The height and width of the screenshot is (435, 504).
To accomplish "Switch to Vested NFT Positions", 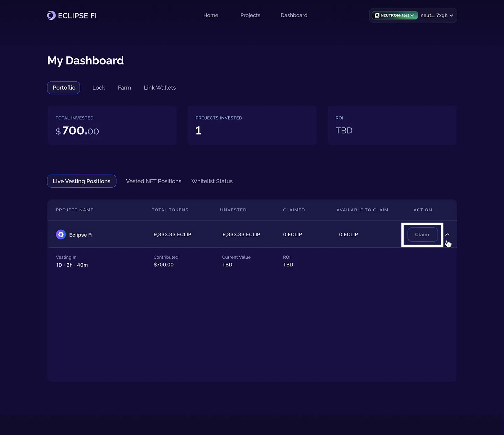I will pyautogui.click(x=153, y=181).
